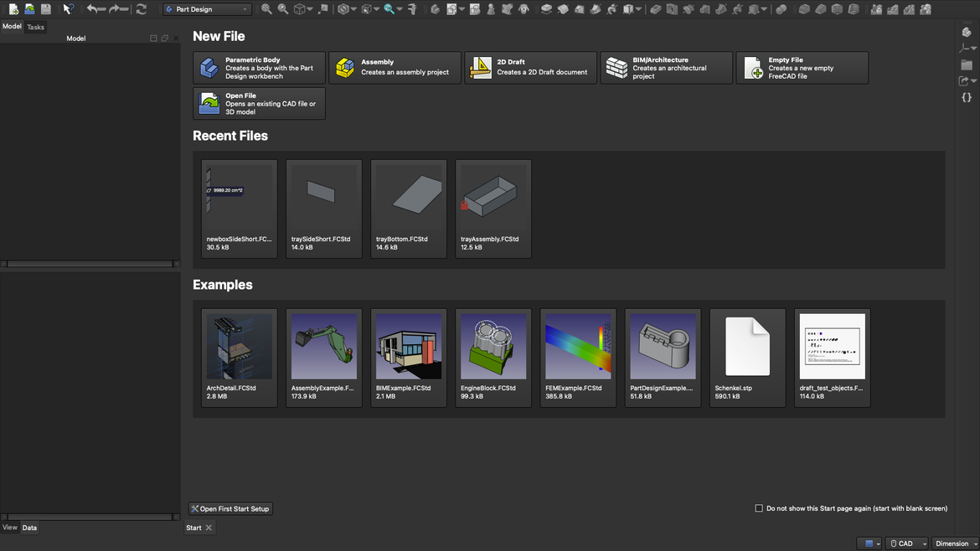This screenshot has width=980, height=551.
Task: Select the Fit All zoom icon
Action: point(266,8)
